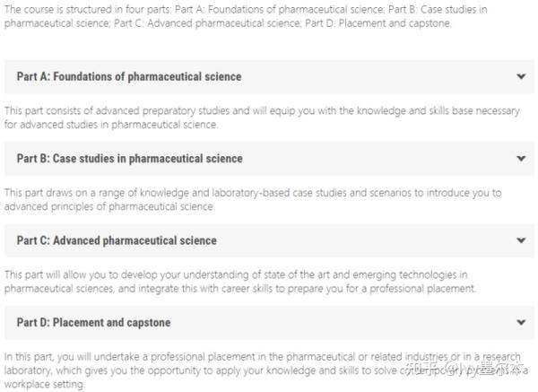The width and height of the screenshot is (538, 392).
Task: Select the intro sentence 'The course is structured in four parts'
Action: [x=88, y=9]
